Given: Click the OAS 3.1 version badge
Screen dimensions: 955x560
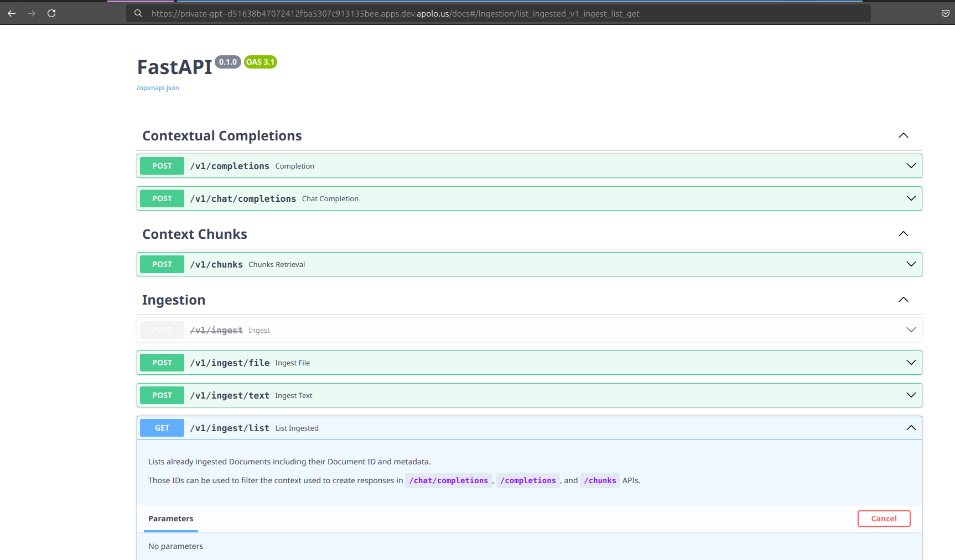Looking at the screenshot, I should (x=260, y=62).
